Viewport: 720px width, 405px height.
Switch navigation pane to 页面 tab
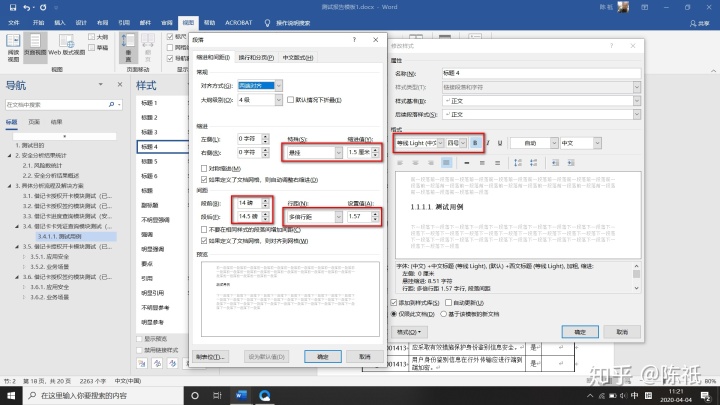tap(34, 122)
